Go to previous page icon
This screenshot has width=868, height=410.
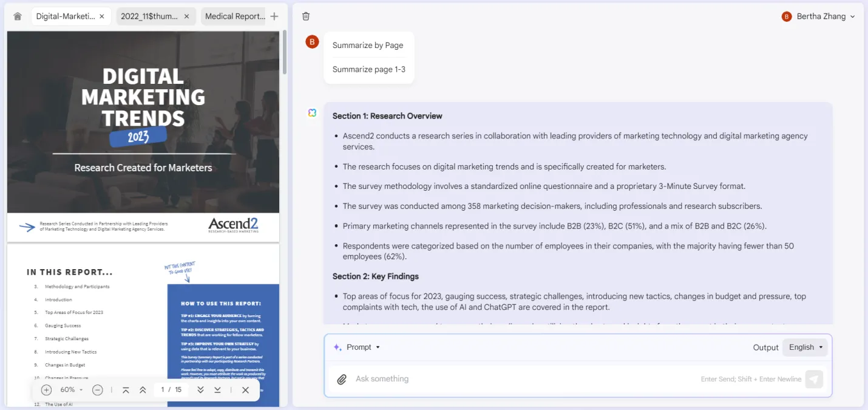(x=143, y=390)
